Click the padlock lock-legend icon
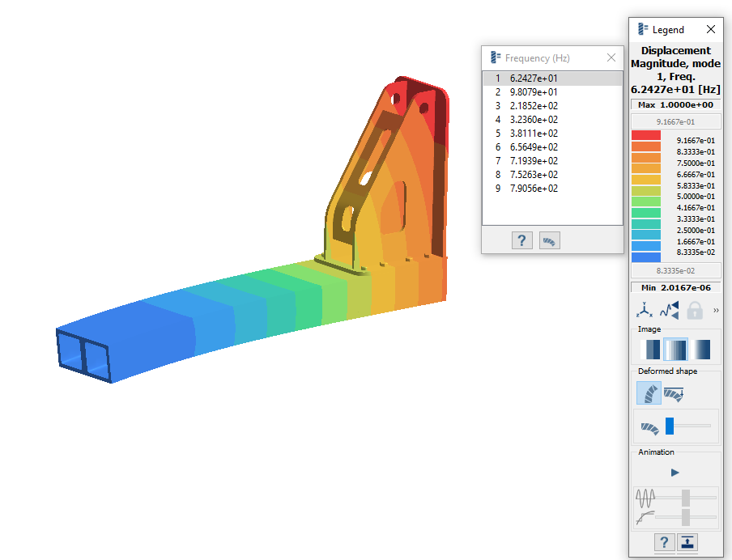Image resolution: width=732 pixels, height=560 pixels. point(694,310)
